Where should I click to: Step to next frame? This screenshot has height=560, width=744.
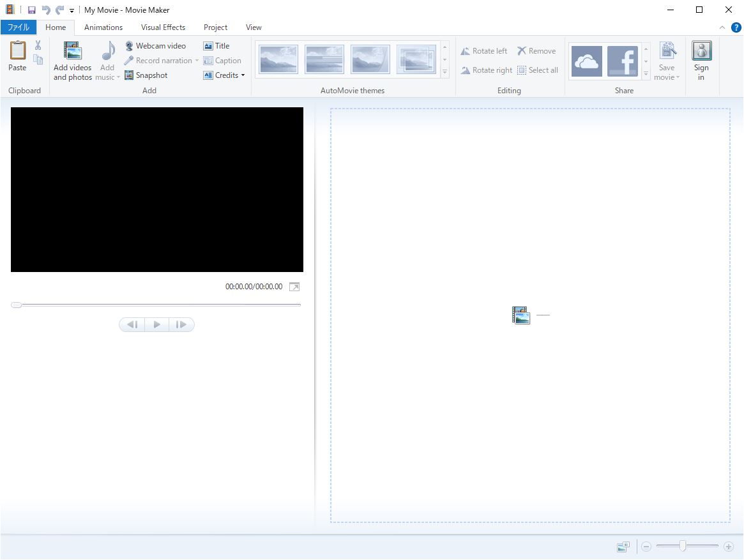[x=181, y=324]
